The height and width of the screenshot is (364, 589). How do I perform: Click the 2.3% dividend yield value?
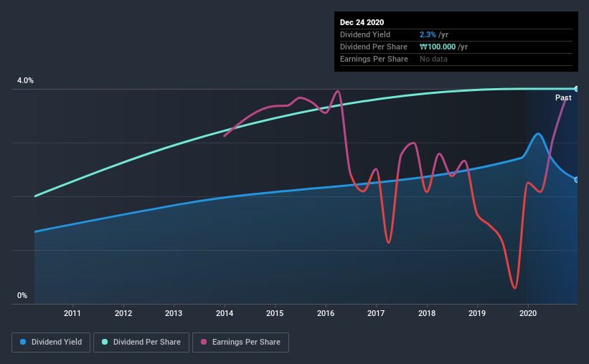pos(428,34)
